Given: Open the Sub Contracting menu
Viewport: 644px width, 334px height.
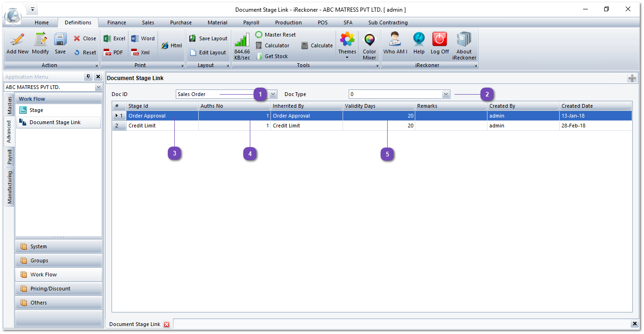Looking at the screenshot, I should [x=389, y=22].
